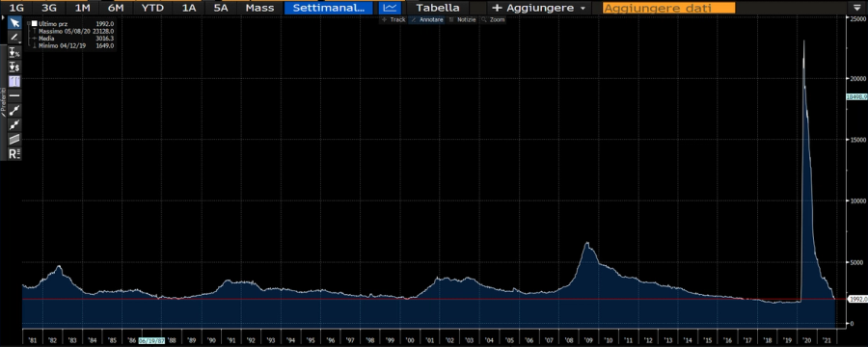The image size is (868, 347).
Task: Select the YTD time range tab
Action: (152, 8)
